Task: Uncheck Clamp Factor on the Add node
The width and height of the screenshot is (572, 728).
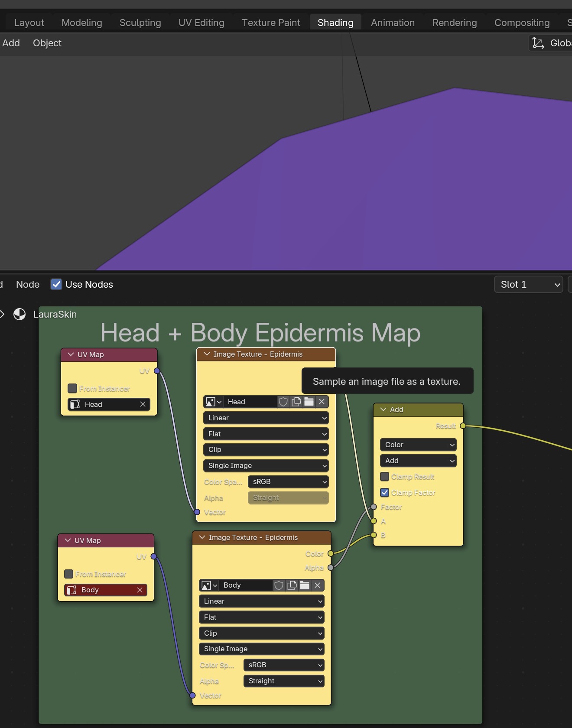Action: coord(384,493)
